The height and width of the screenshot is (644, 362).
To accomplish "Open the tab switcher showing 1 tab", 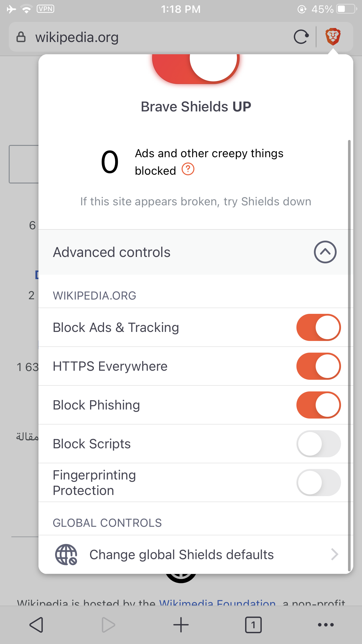I will coord(253,625).
